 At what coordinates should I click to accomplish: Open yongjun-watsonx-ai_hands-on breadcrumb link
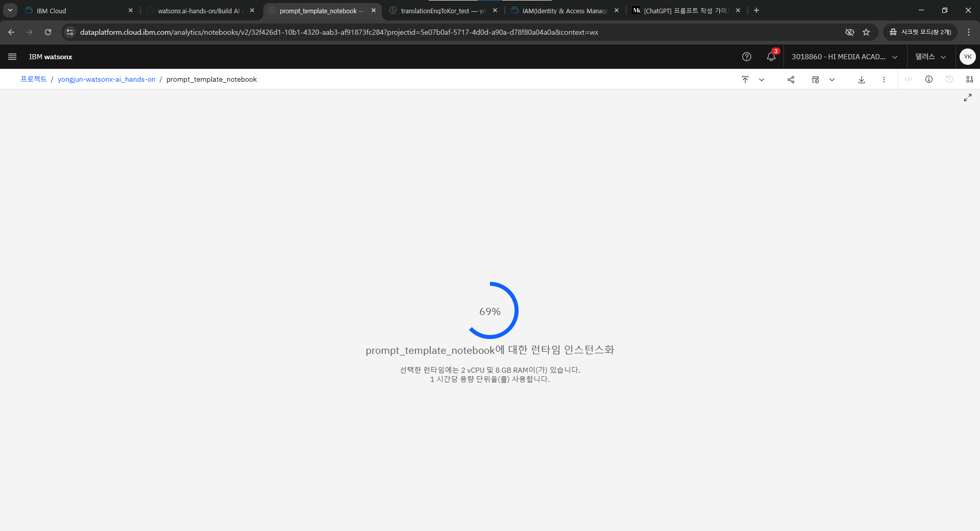106,79
